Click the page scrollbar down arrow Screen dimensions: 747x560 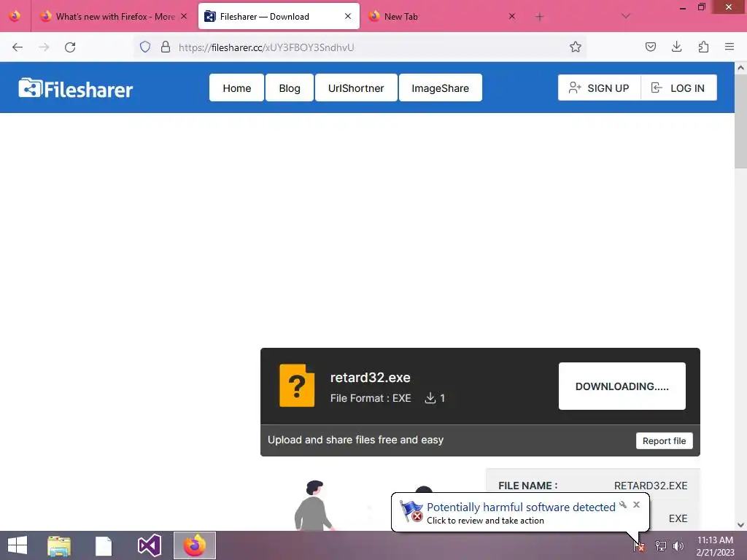click(741, 525)
